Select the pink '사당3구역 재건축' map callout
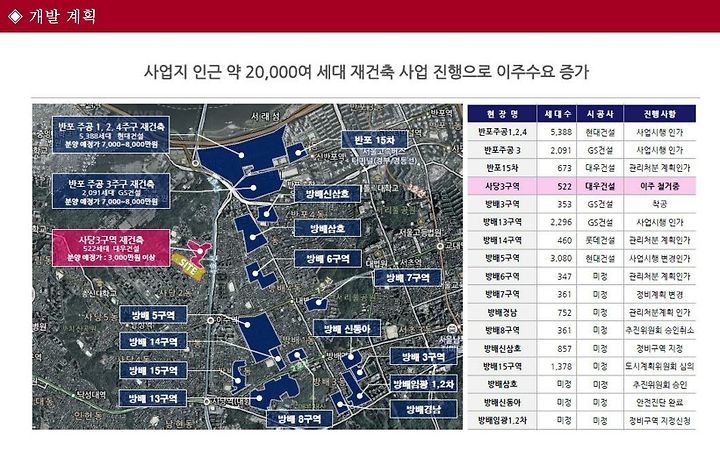Viewport: 720px width, 458px height. click(x=111, y=248)
